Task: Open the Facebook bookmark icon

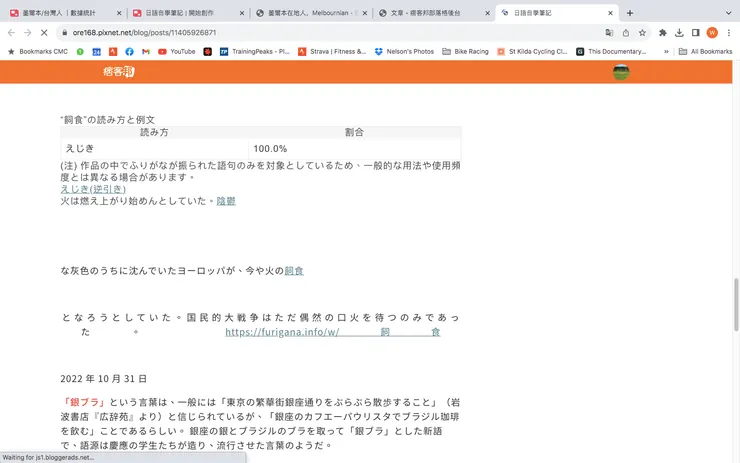Action: pos(129,51)
